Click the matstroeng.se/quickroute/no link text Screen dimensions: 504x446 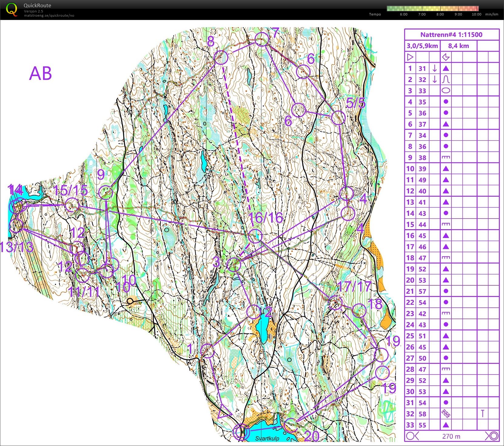[49, 15]
